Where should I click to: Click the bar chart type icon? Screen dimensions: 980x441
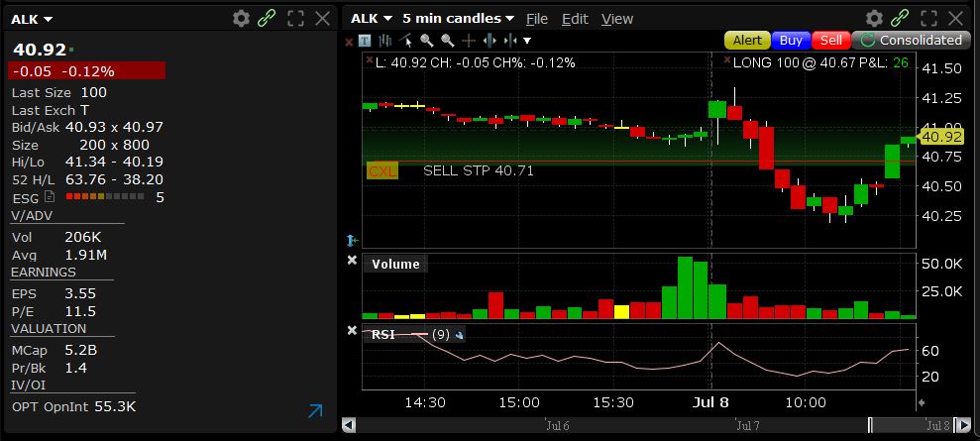[x=385, y=42]
